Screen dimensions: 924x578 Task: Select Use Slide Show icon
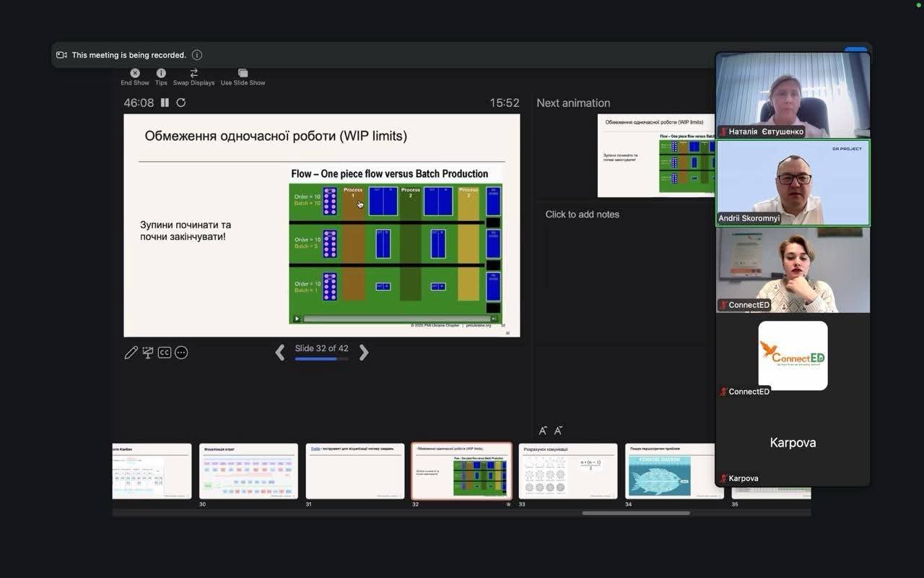click(x=243, y=73)
